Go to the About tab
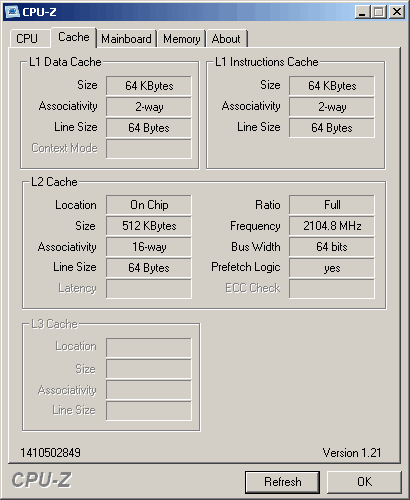The width and height of the screenshot is (410, 500). coord(226,39)
